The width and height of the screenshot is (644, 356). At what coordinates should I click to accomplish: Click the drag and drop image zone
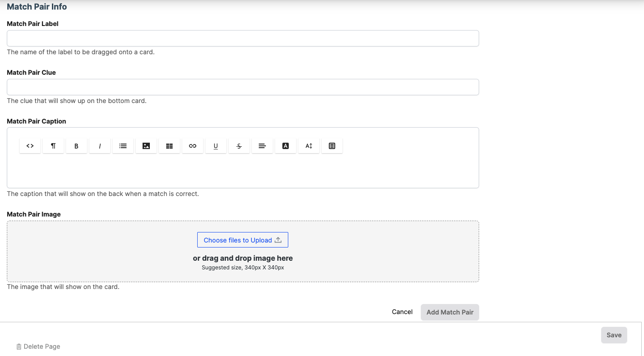[243, 251]
